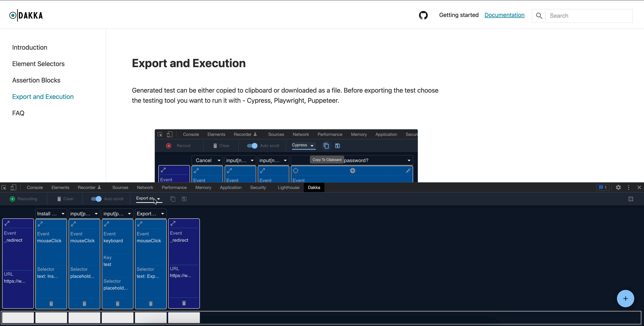The height and width of the screenshot is (326, 644).
Task: Open the DevTools three-dot menu
Action: (x=628, y=187)
